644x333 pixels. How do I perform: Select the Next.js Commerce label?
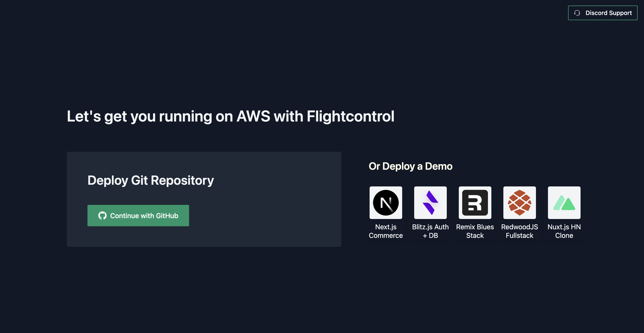pyautogui.click(x=386, y=231)
